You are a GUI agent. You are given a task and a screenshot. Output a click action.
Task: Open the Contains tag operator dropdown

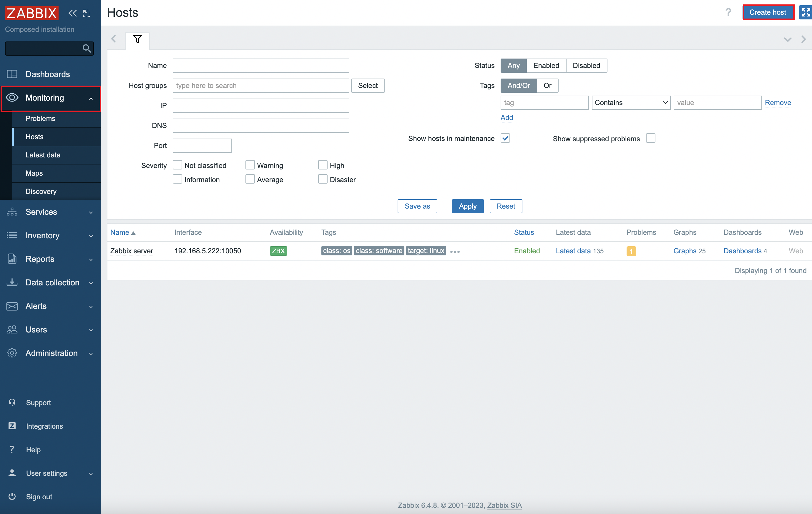[631, 102]
